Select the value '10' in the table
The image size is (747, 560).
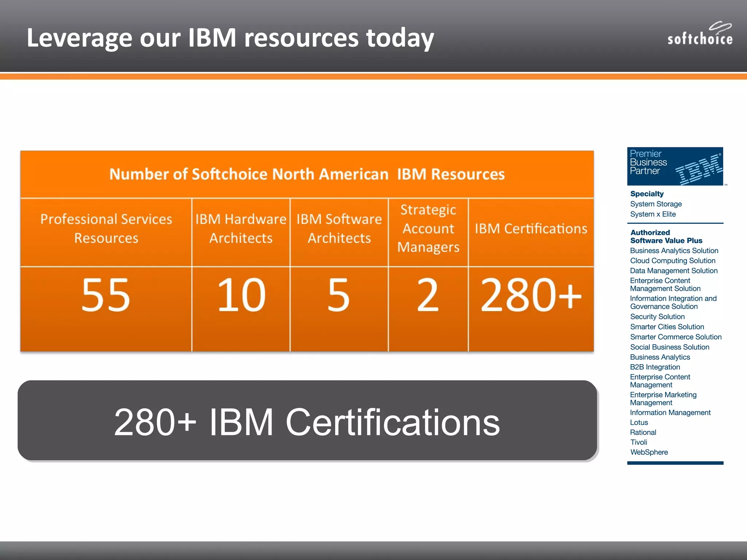(x=241, y=295)
